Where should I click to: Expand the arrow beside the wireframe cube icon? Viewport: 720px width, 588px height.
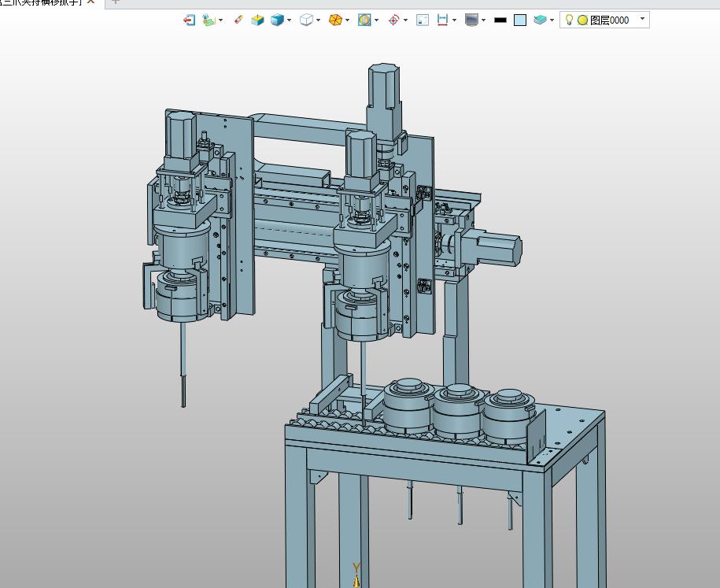[319, 20]
